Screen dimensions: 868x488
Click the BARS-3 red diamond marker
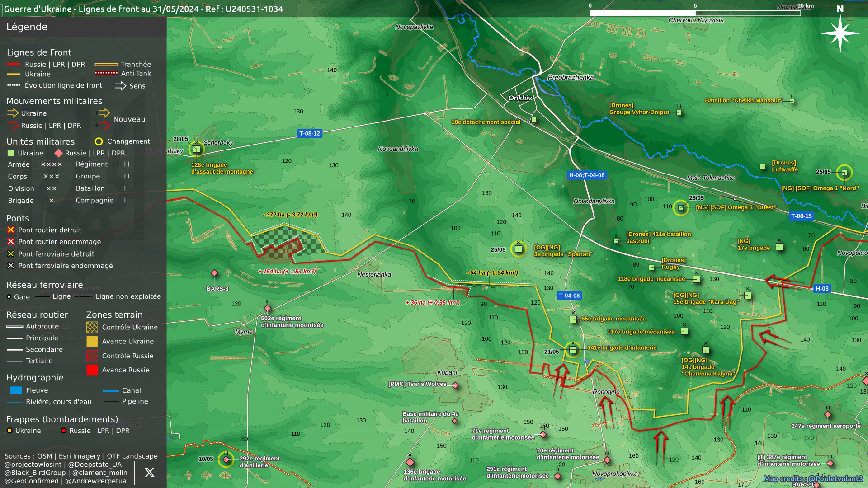pos(214,273)
